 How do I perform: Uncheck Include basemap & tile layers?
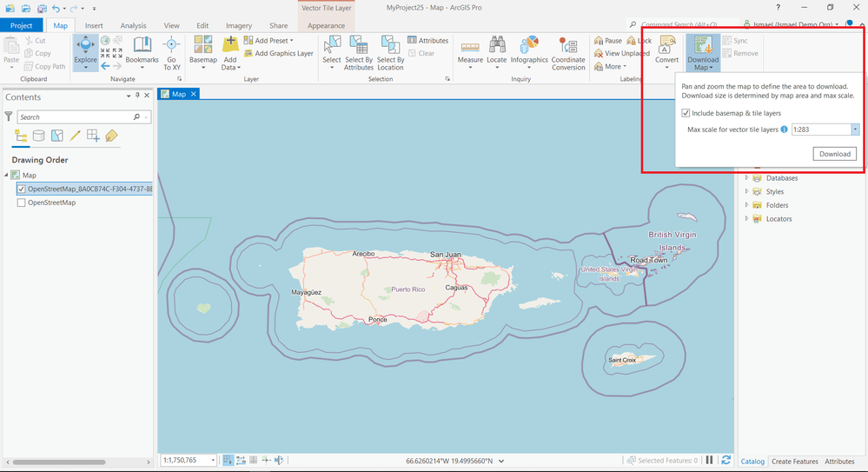[686, 113]
